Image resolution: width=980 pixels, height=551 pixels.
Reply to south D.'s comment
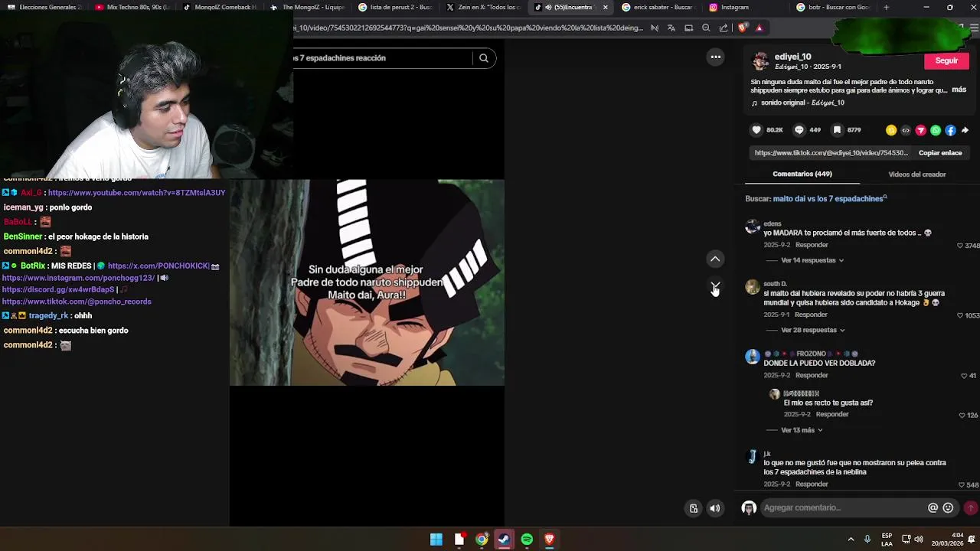pos(811,315)
